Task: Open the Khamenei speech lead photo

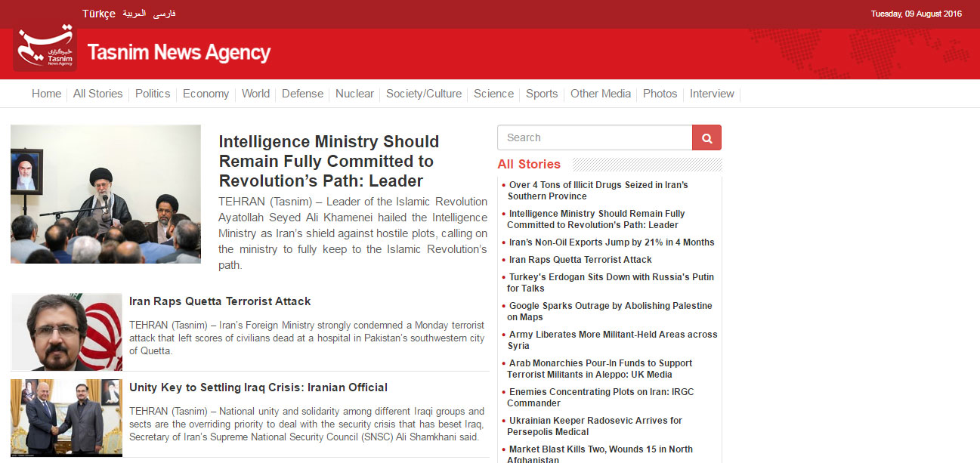Action: point(106,194)
